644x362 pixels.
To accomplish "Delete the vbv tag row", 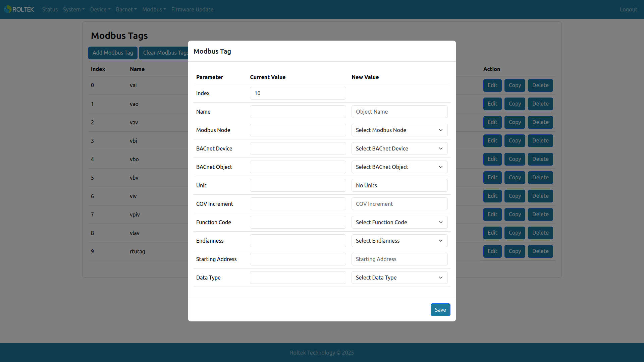I will pyautogui.click(x=540, y=178).
